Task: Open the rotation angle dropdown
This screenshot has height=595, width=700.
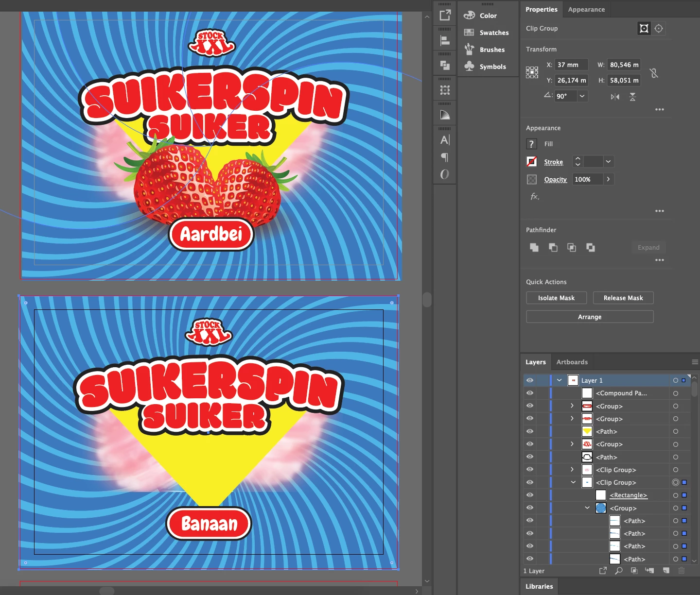Action: (582, 96)
